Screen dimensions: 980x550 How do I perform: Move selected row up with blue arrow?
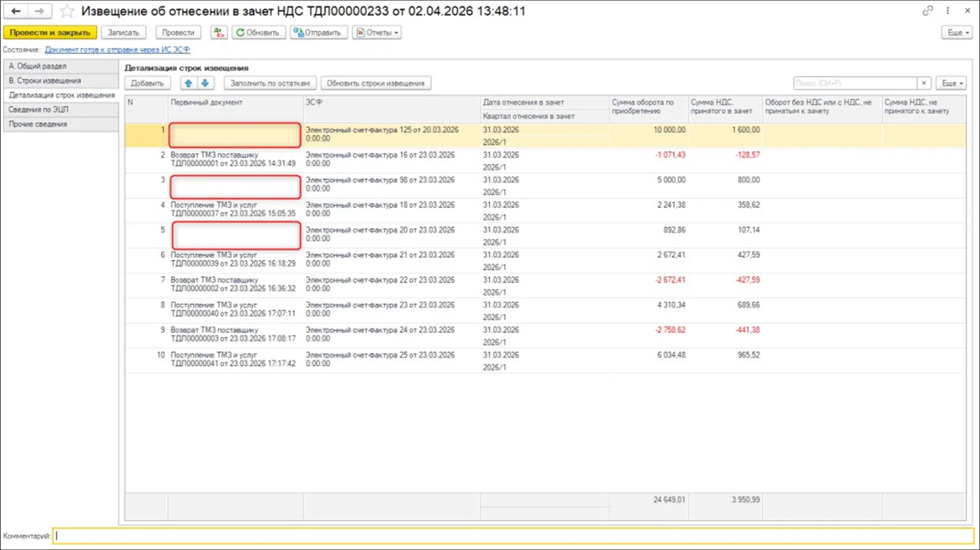pos(189,83)
